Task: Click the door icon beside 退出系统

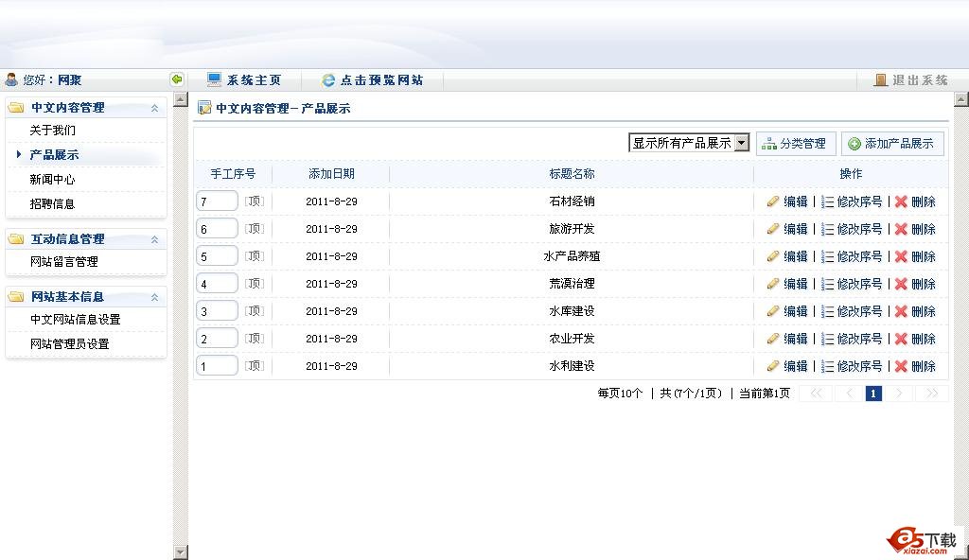Action: point(881,79)
